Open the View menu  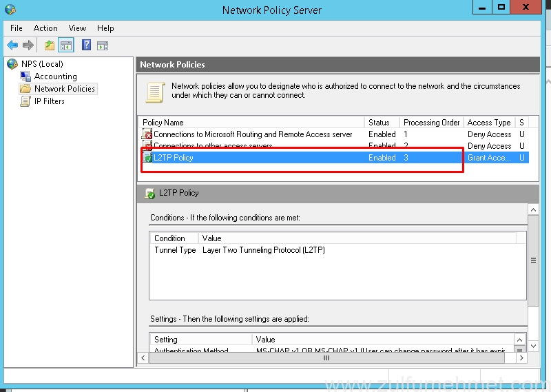point(77,28)
